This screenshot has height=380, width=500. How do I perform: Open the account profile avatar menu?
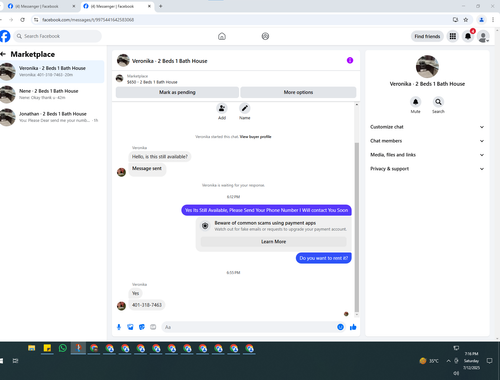483,36
